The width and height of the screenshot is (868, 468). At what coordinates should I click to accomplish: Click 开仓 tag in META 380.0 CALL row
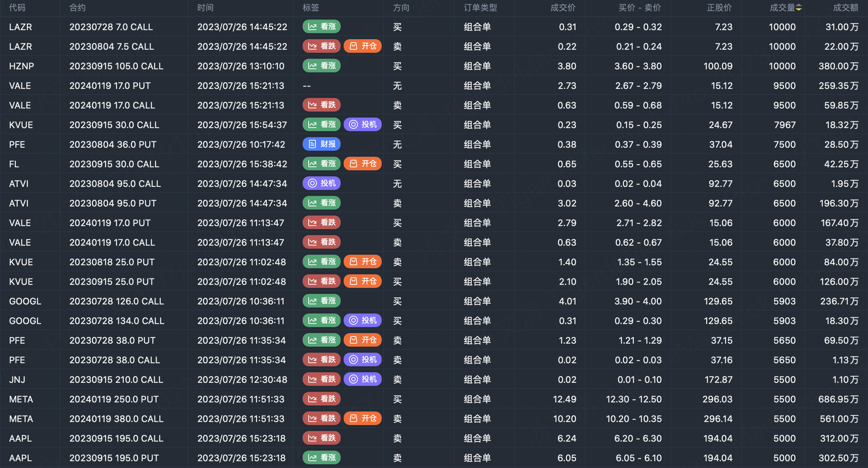[x=362, y=418]
